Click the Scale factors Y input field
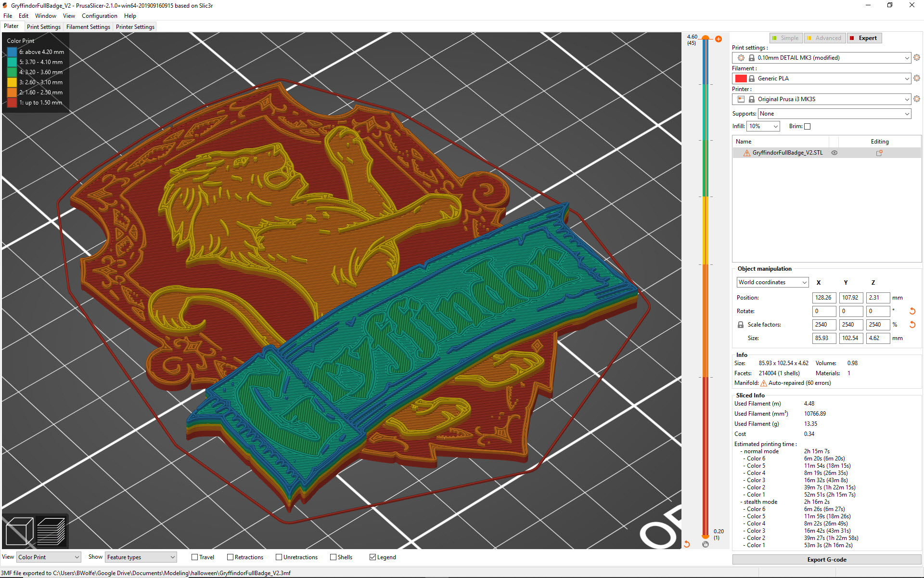This screenshot has height=578, width=924. [851, 325]
